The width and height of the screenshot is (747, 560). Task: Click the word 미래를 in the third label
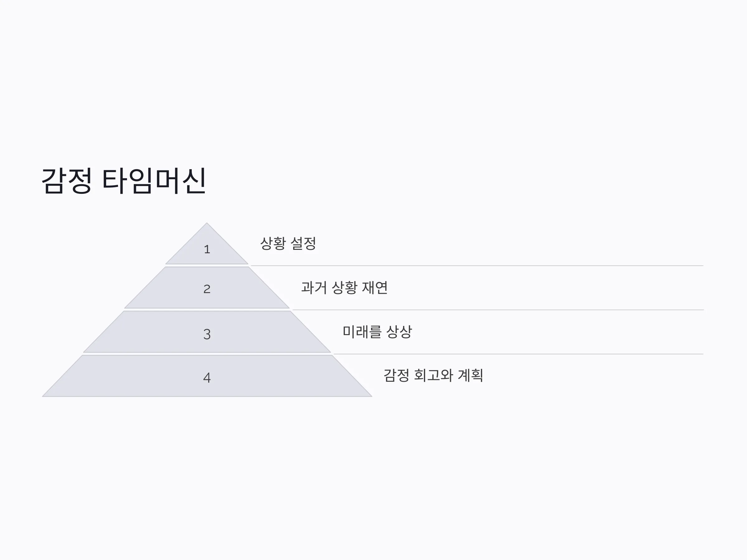pos(362,332)
